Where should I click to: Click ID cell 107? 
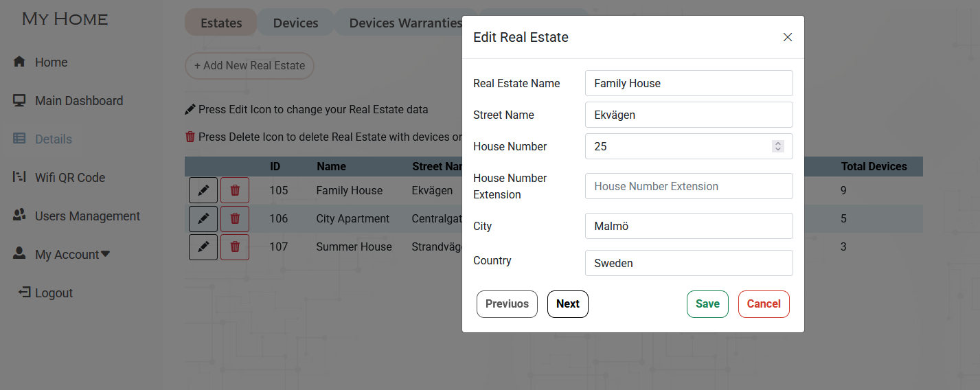[x=278, y=246]
